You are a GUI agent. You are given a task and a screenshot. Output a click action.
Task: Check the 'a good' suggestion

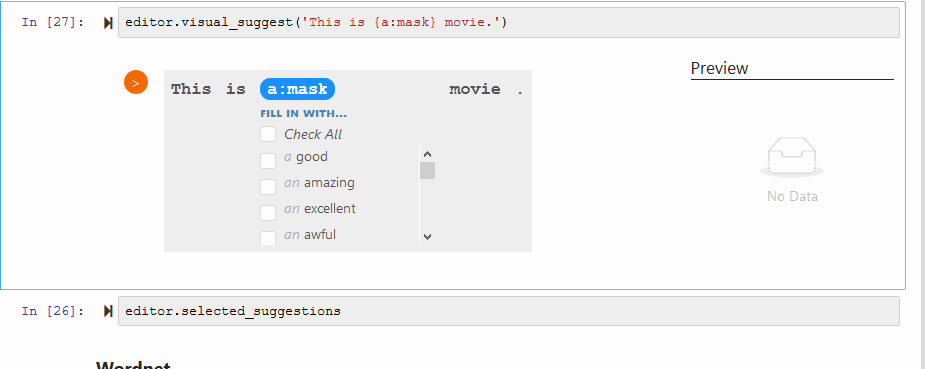[x=268, y=160]
